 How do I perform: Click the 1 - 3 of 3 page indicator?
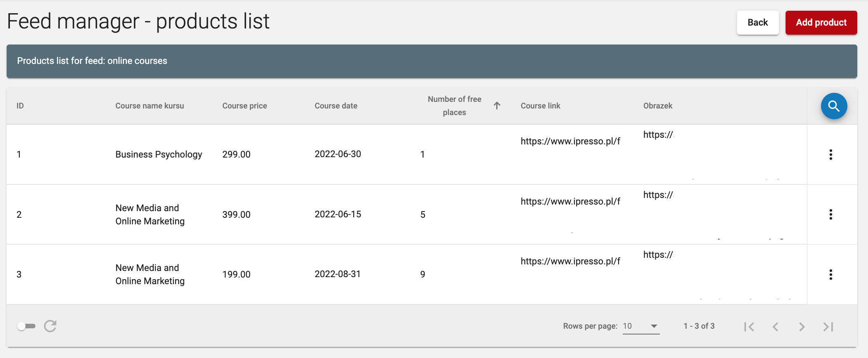click(x=699, y=326)
